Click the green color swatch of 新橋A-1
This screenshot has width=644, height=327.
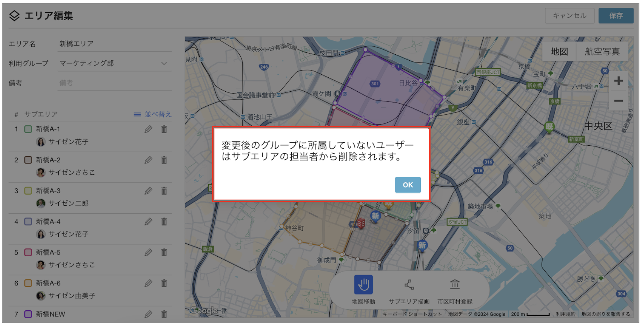pyautogui.click(x=28, y=129)
